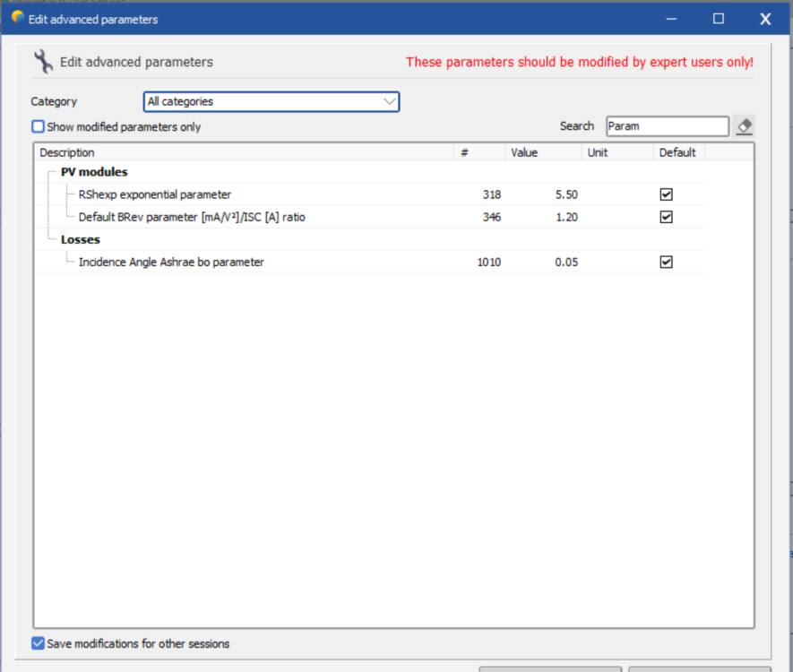Click in the Search text field
Image resolution: width=793 pixels, height=672 pixels.
pos(667,126)
